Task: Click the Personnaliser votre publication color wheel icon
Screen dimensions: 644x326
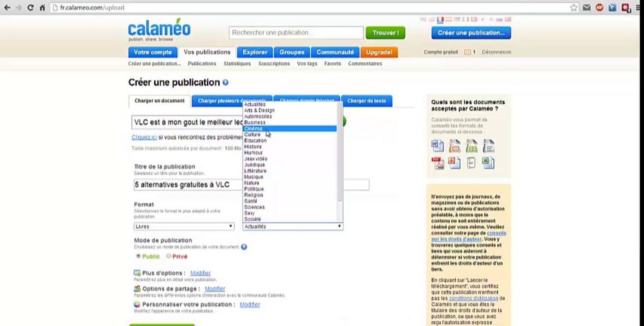Action: (137, 304)
